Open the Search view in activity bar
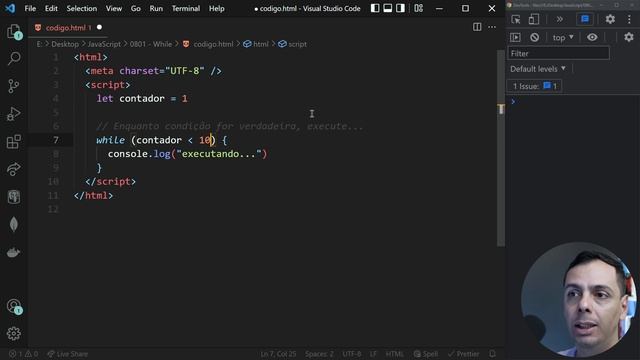The width and height of the screenshot is (640, 360). click(x=14, y=58)
